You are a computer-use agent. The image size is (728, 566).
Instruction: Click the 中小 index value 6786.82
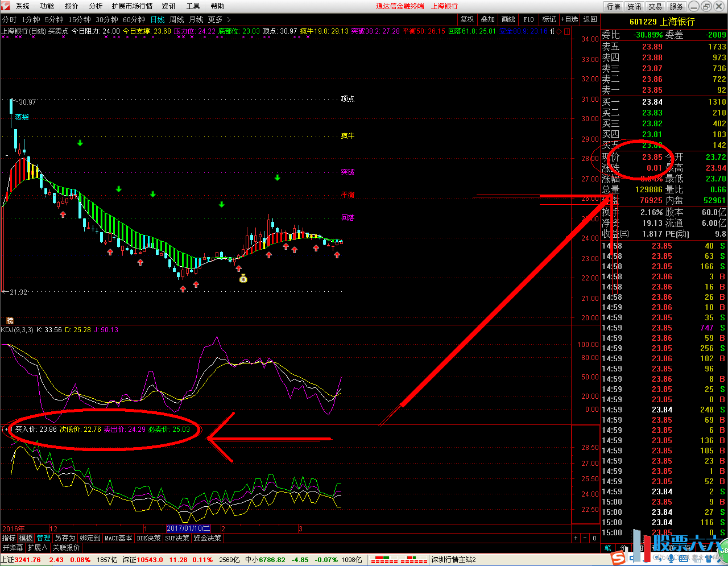272,560
